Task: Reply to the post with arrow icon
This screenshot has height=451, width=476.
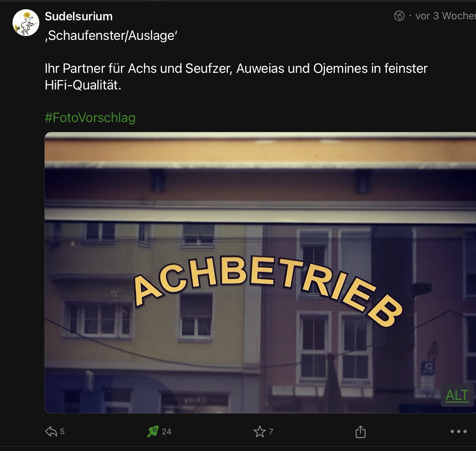Action: (x=51, y=431)
